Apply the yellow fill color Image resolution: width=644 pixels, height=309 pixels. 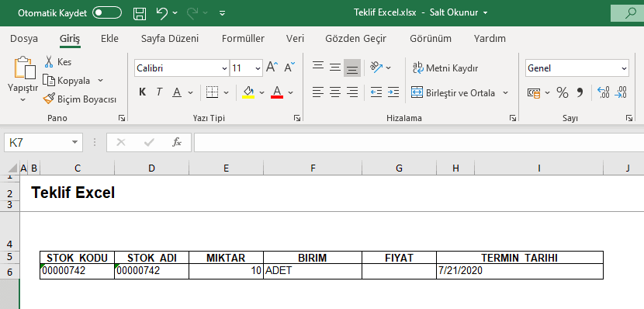[248, 92]
